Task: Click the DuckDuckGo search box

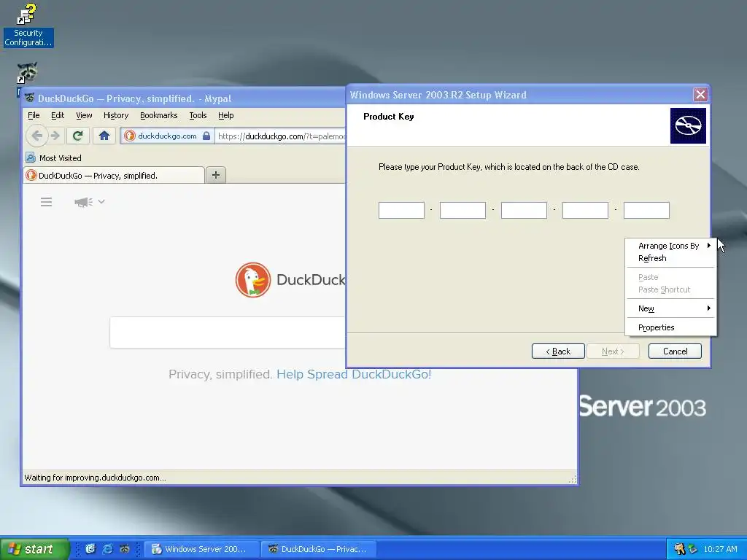Action: 228,332
